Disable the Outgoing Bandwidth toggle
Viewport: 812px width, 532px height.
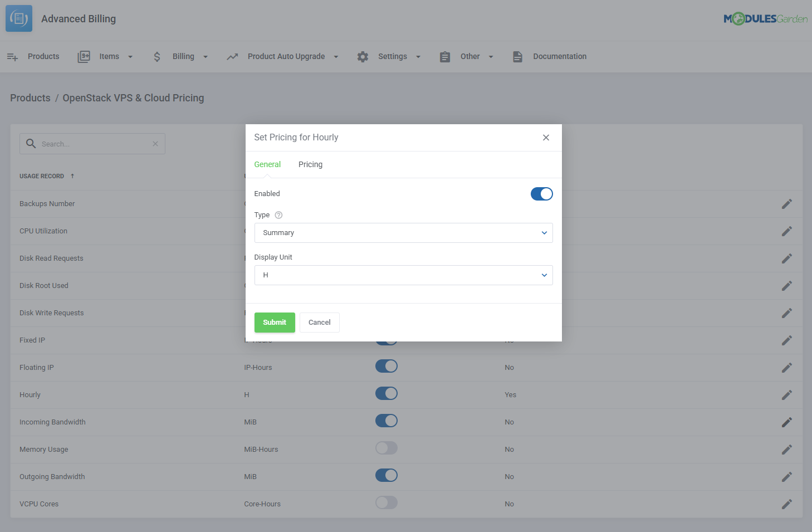tap(386, 476)
